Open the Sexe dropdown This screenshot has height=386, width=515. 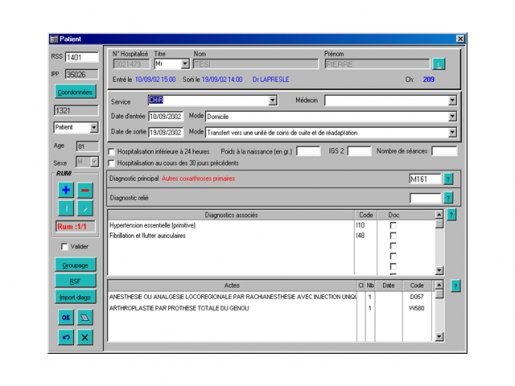coord(94,162)
